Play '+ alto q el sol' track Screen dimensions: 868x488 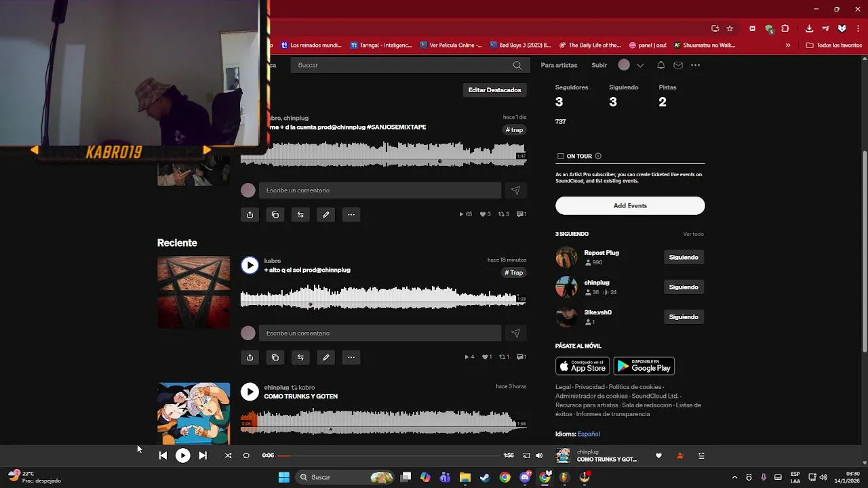250,265
